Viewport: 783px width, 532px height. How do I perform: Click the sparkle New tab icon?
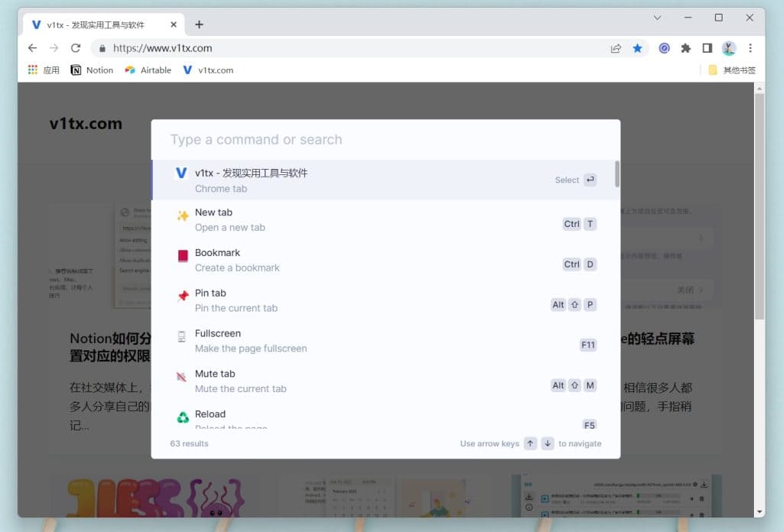(x=183, y=216)
